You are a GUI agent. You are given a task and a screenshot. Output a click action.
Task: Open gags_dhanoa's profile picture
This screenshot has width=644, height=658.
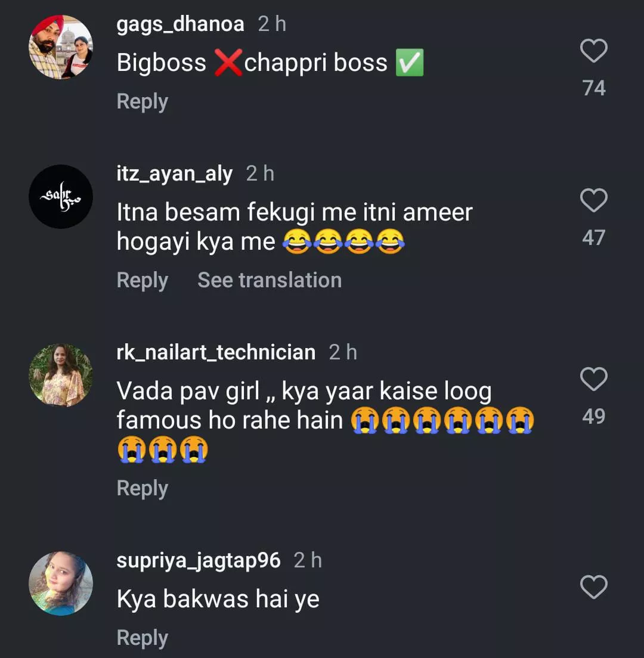tap(61, 47)
